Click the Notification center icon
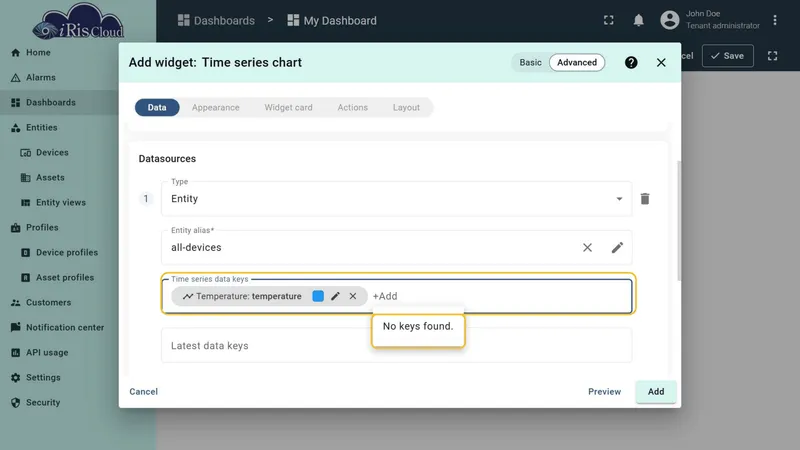 16,327
